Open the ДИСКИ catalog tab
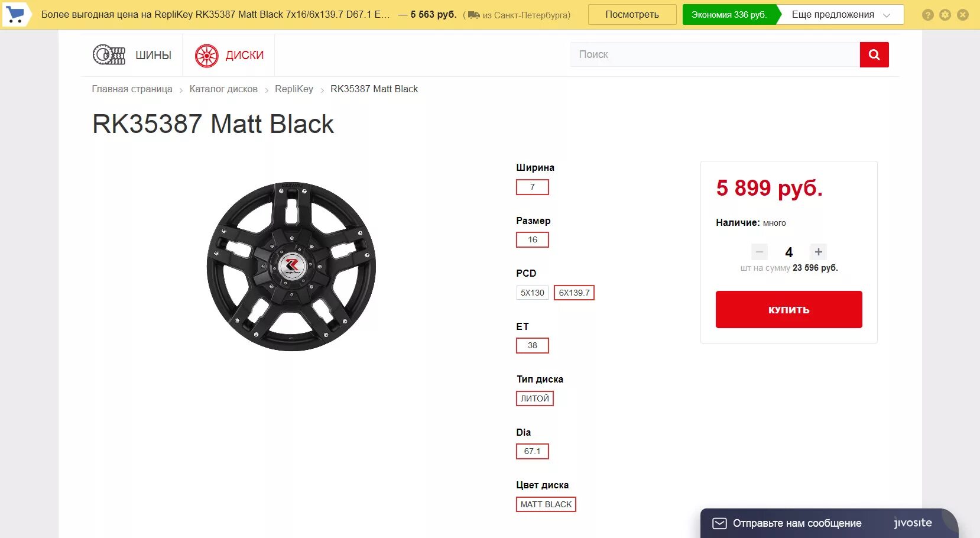The width and height of the screenshot is (980, 538). tap(229, 56)
